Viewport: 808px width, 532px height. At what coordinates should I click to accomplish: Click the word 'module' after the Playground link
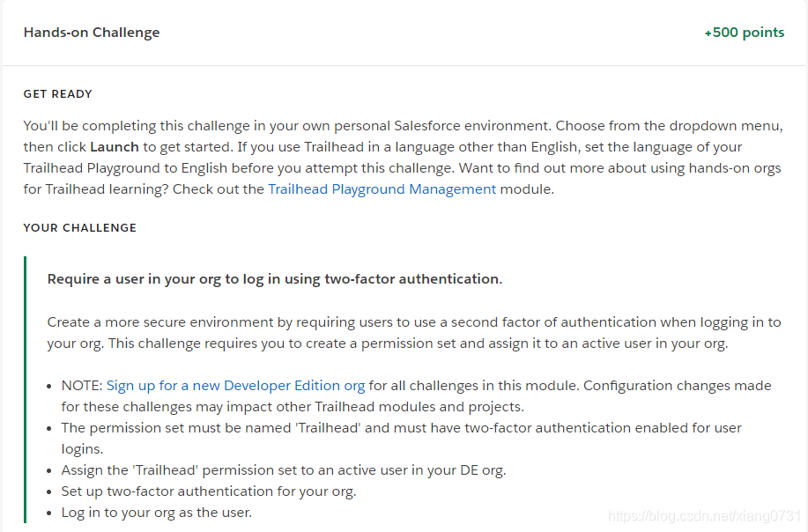(x=527, y=188)
